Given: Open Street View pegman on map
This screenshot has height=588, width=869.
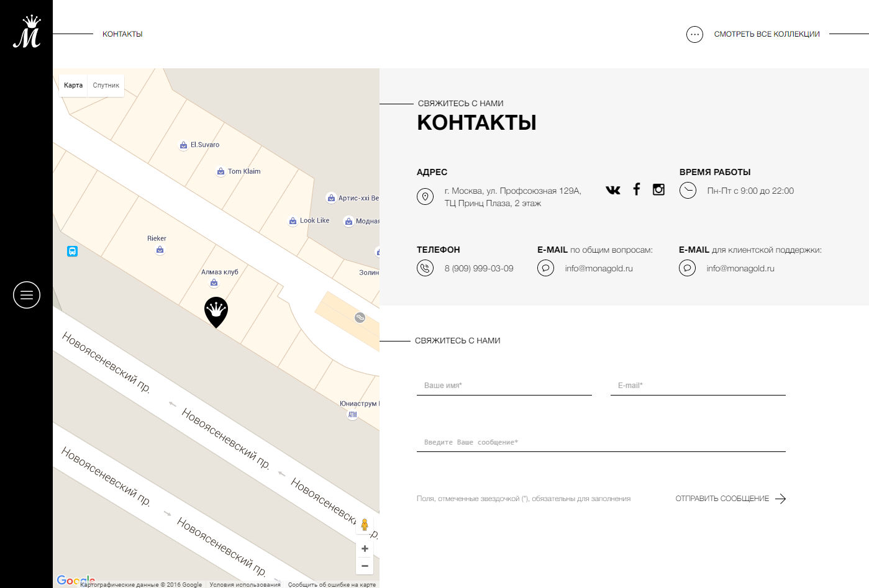Looking at the screenshot, I should tap(365, 525).
